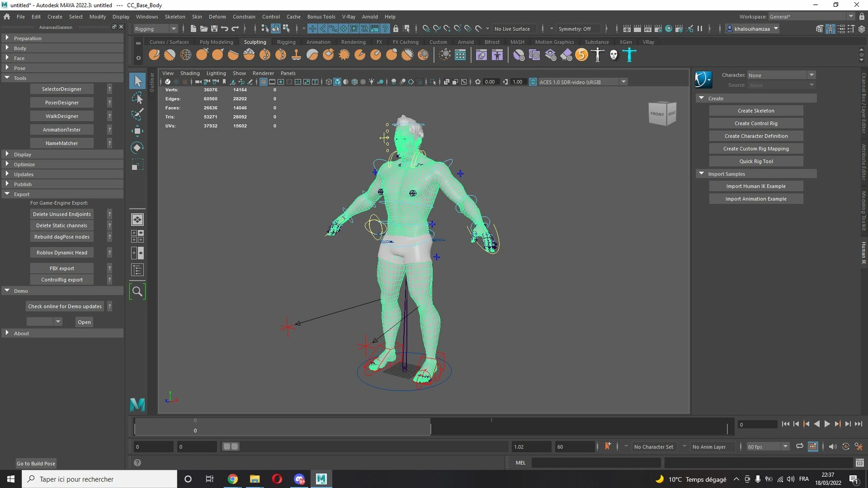The width and height of the screenshot is (868, 488).
Task: Click the cyan T-pose shelf icon
Action: click(x=630, y=55)
